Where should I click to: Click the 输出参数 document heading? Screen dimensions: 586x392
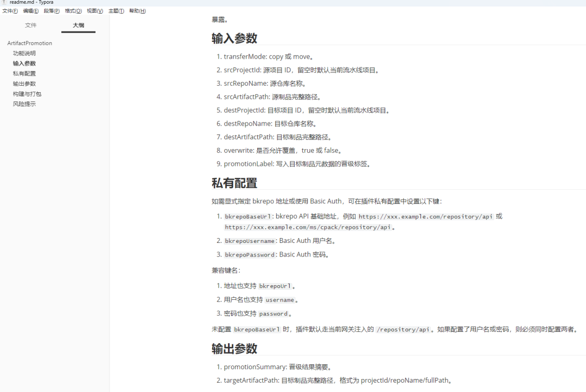coord(234,348)
